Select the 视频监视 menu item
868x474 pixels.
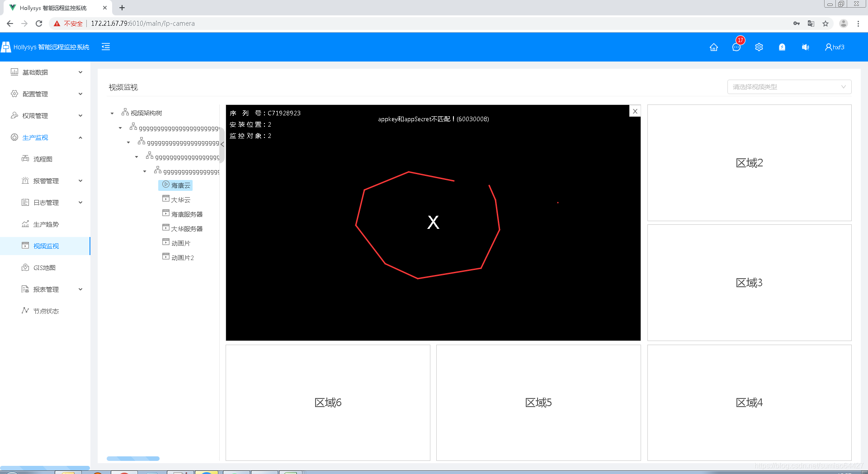click(x=45, y=246)
